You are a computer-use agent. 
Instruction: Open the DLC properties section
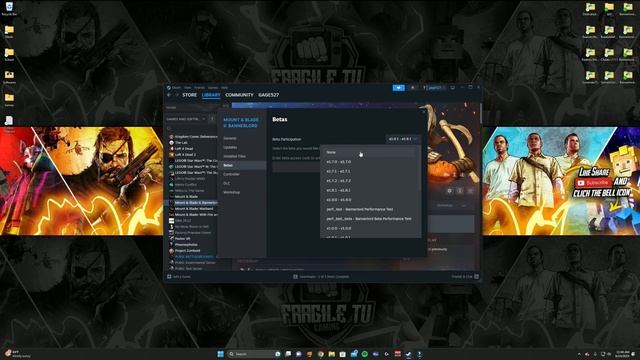227,183
